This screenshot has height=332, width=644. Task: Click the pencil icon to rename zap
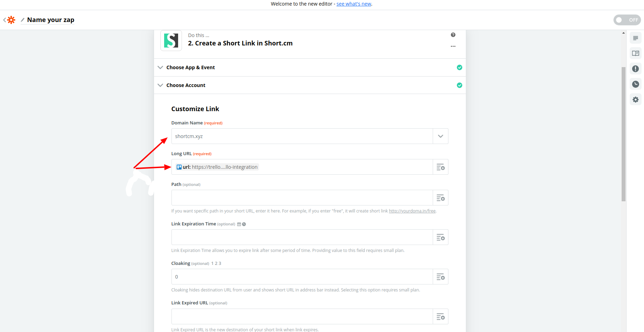[x=23, y=20]
